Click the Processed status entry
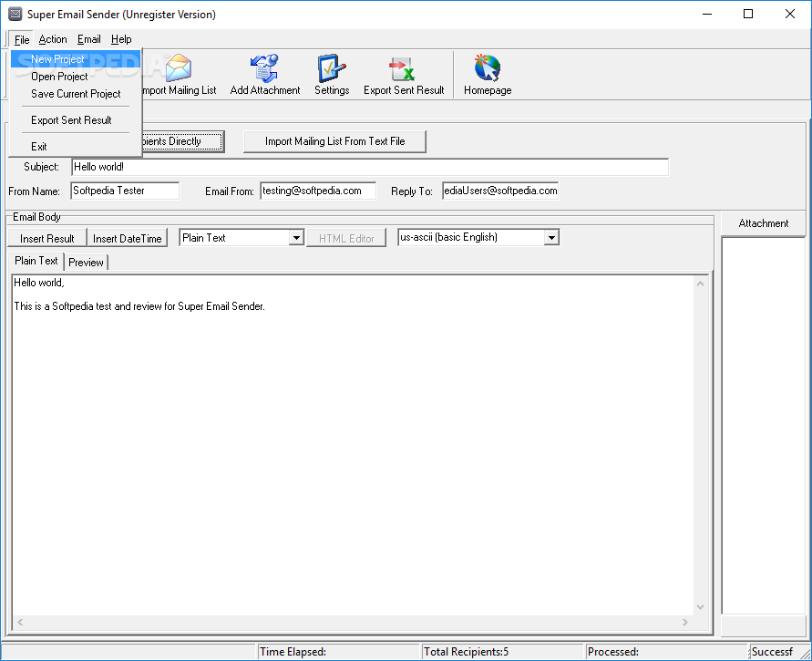This screenshot has width=812, height=661. pos(667,652)
